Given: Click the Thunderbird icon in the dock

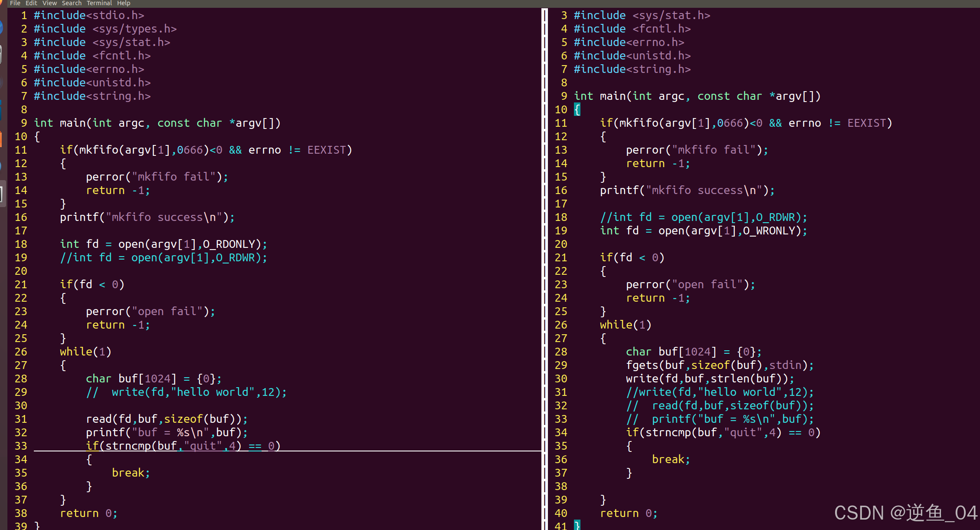Looking at the screenshot, I should pyautogui.click(x=1, y=28).
